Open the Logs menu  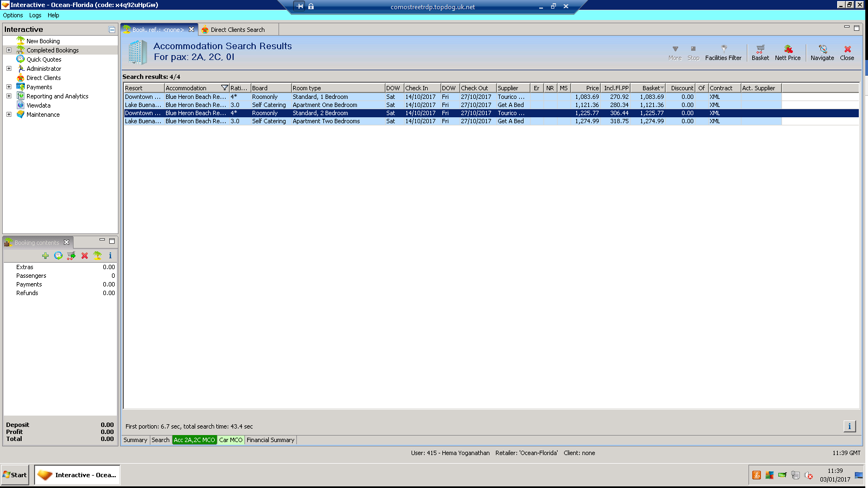pyautogui.click(x=35, y=15)
